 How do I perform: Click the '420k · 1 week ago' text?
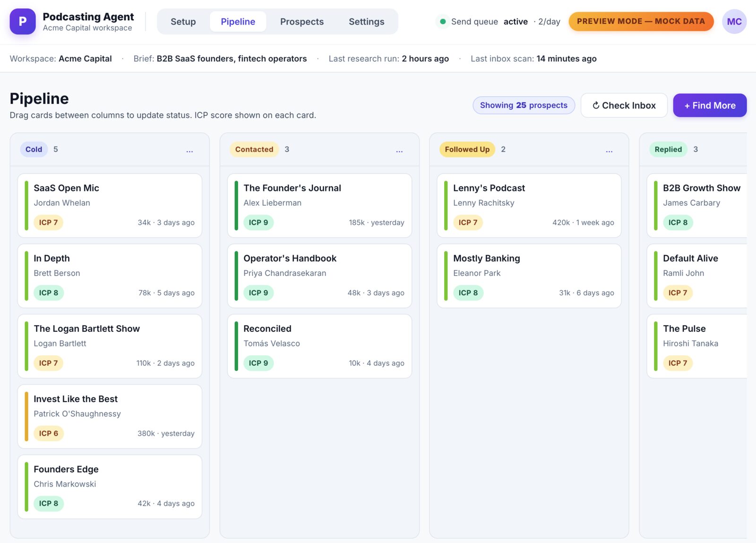pyautogui.click(x=583, y=223)
